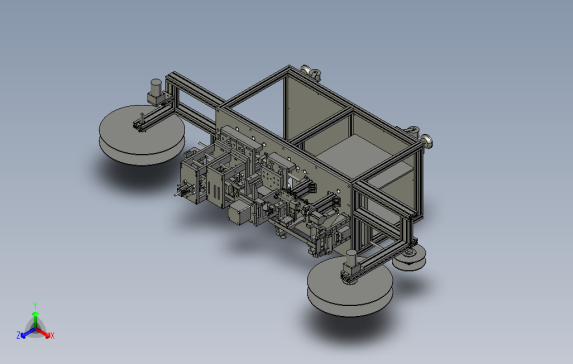Select the cylindrical motor above the left reel
This screenshot has height=364, width=573.
click(156, 88)
